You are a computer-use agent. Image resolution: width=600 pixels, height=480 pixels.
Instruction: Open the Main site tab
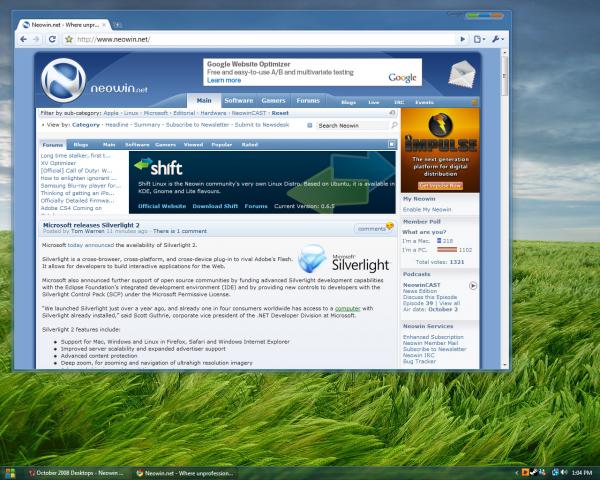coord(204,101)
